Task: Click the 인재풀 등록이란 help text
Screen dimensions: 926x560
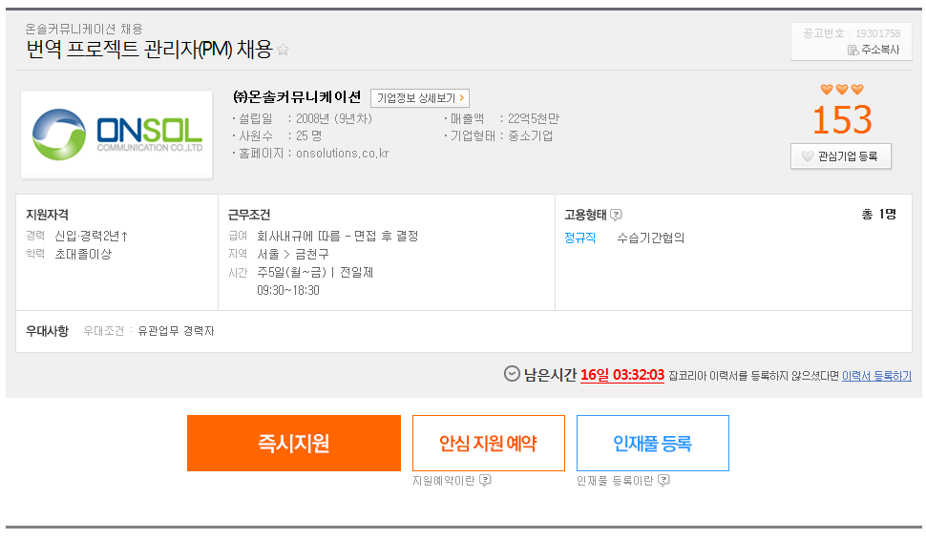Action: 615,481
